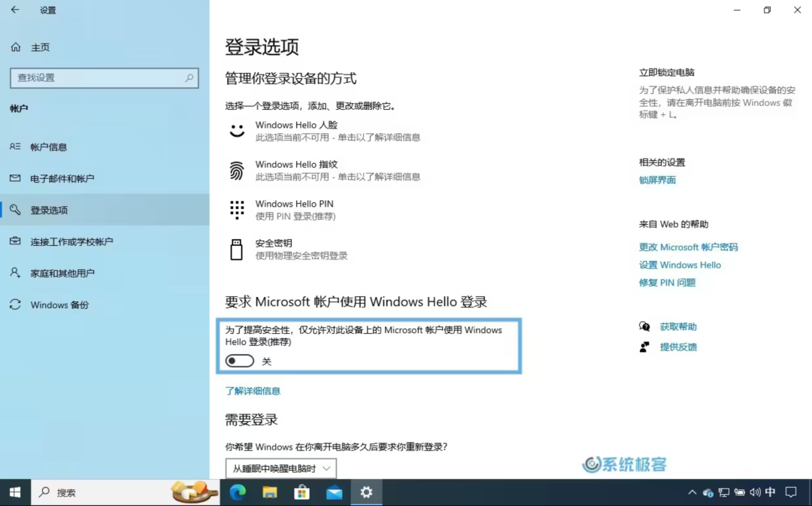Image resolution: width=812 pixels, height=506 pixels.
Task: Click the volume speaker tray icon
Action: tap(755, 492)
